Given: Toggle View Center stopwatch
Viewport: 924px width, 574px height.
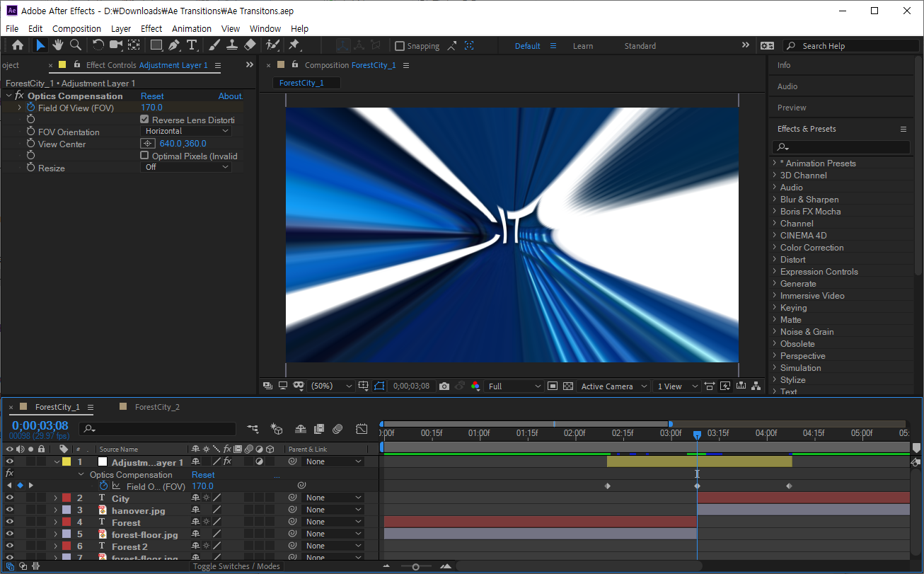Looking at the screenshot, I should click(x=30, y=144).
